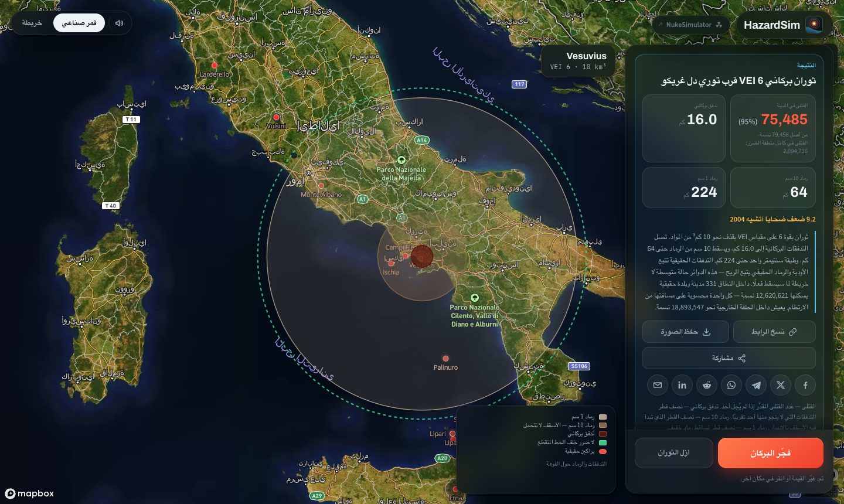The image size is (844, 504).
Task: Click the Mapbox logo
Action: (29, 493)
